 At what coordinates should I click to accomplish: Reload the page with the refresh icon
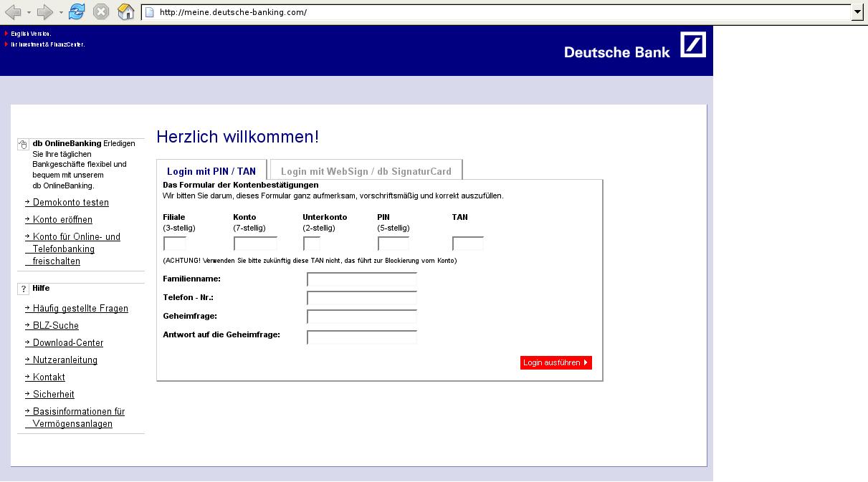77,11
